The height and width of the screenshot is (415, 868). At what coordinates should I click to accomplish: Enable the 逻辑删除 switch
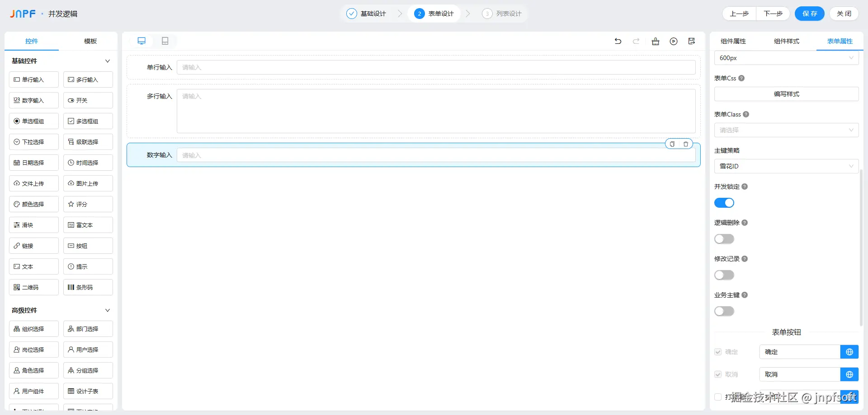724,239
